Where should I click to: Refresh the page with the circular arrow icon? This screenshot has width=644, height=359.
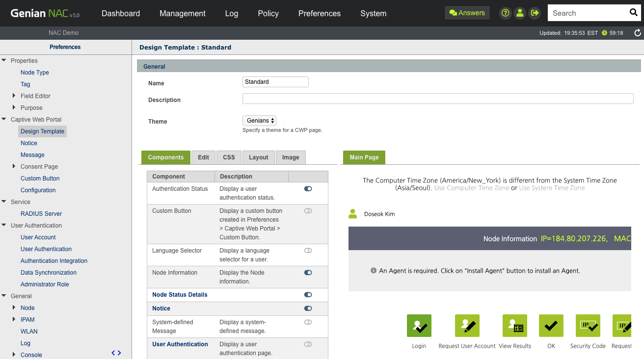[637, 33]
